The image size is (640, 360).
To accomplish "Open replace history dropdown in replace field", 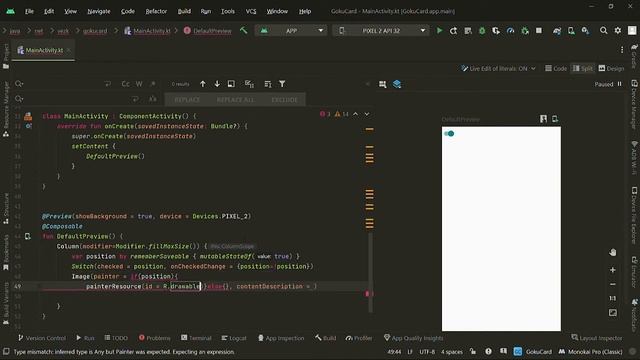I will 19,99.
